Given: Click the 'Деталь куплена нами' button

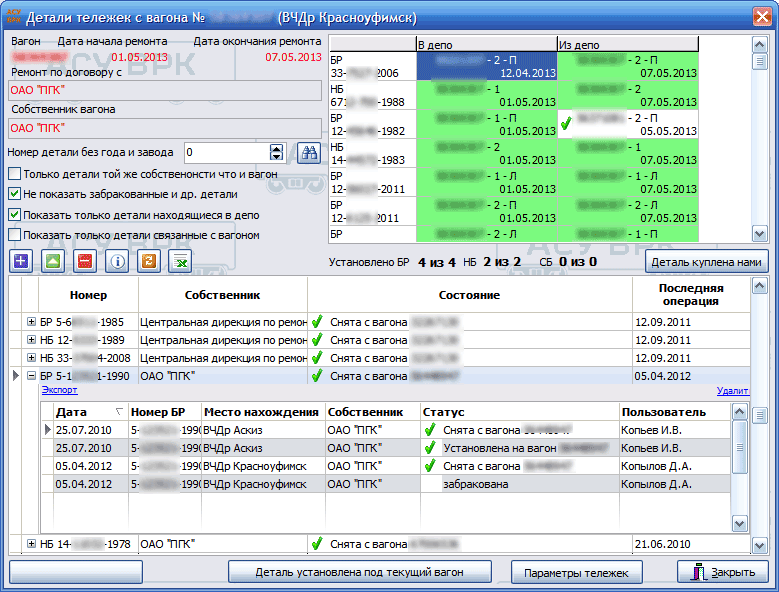Looking at the screenshot, I should [706, 262].
